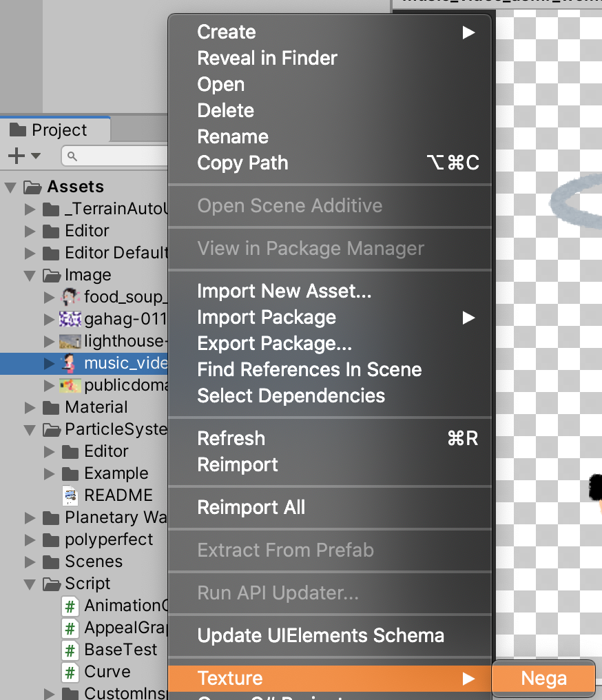Click the Image open-folder icon

click(52, 276)
